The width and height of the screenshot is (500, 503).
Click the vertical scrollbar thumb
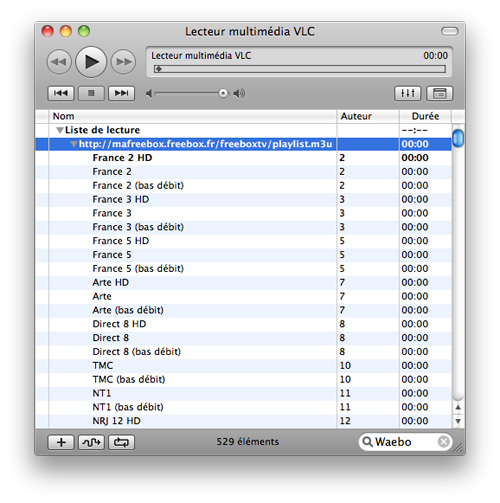tap(458, 138)
